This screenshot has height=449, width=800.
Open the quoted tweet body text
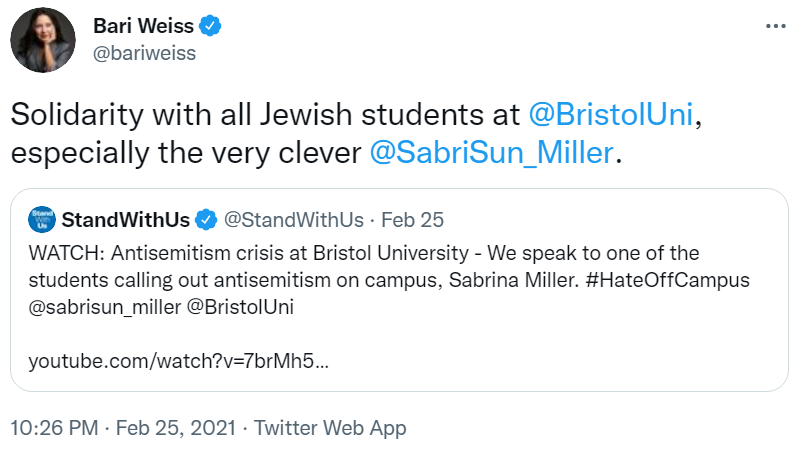389,280
